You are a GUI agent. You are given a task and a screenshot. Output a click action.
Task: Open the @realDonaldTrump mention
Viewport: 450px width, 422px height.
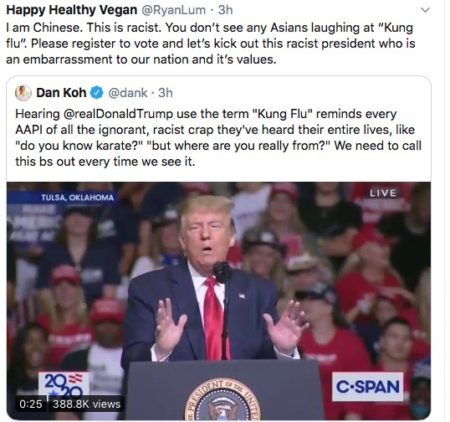tap(118, 114)
